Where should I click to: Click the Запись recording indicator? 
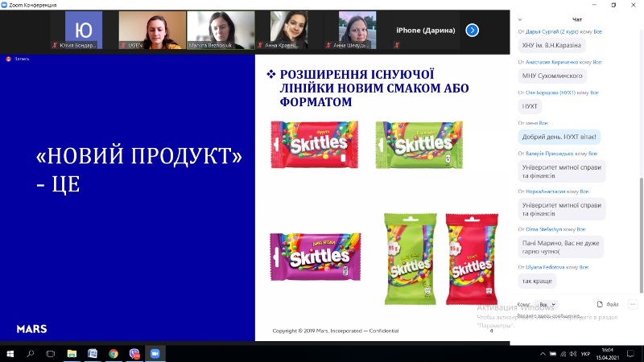18,59
